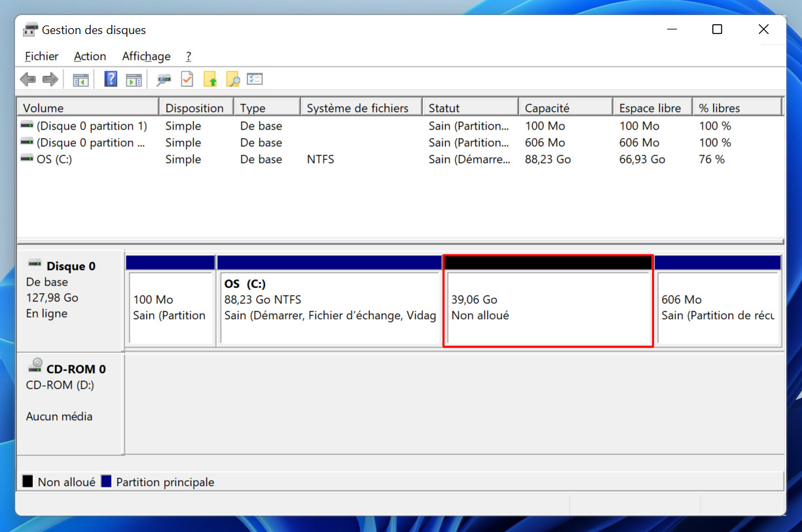802x532 pixels.
Task: Click the 100 % cell in partition 1 row
Action: (715, 126)
